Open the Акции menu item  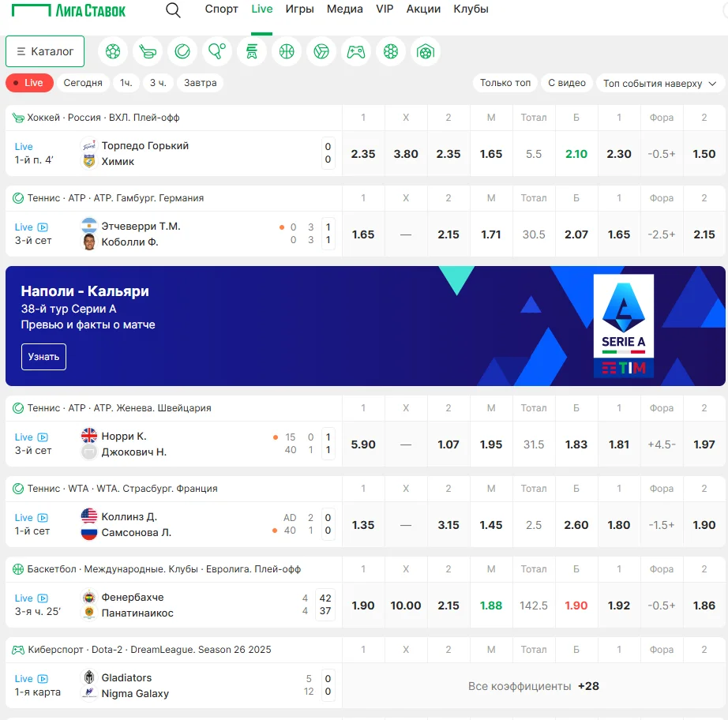[x=423, y=9]
